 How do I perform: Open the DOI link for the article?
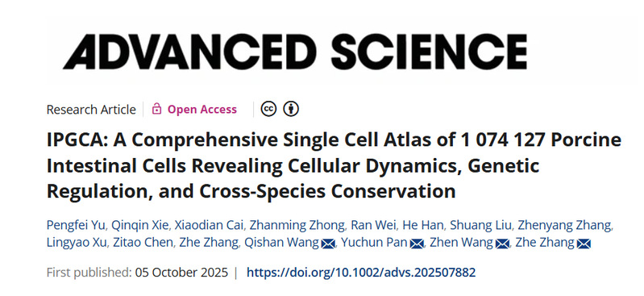coord(361,273)
